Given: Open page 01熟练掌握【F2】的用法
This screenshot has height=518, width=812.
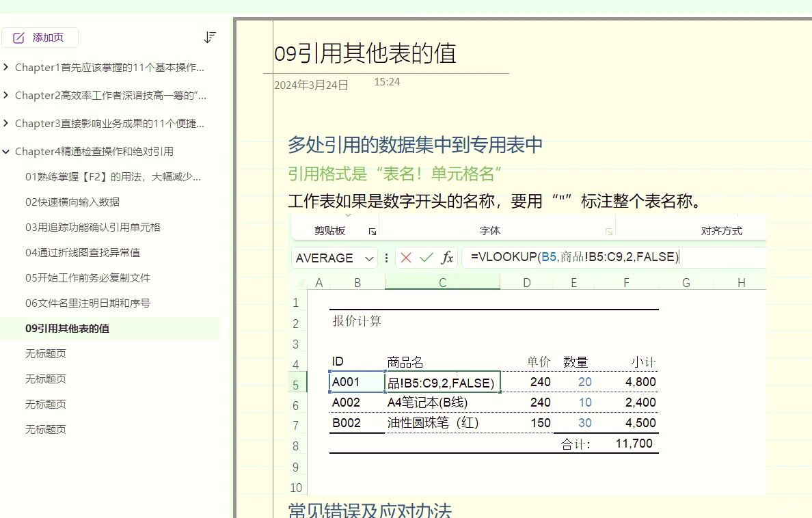Looking at the screenshot, I should pos(113,176).
